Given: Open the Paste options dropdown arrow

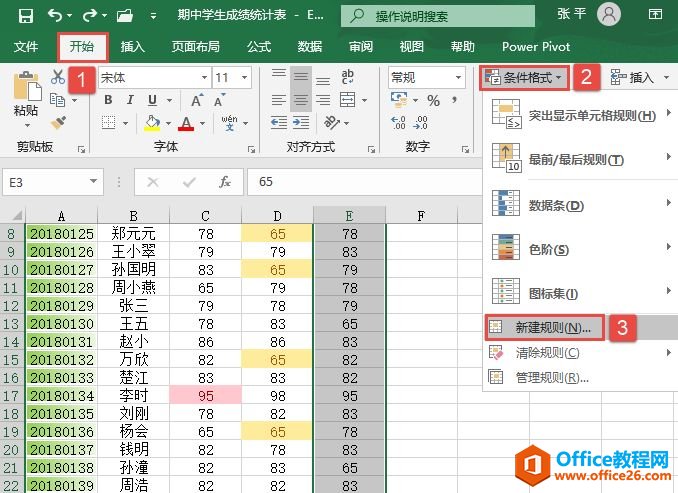Looking at the screenshot, I should 27,125.
